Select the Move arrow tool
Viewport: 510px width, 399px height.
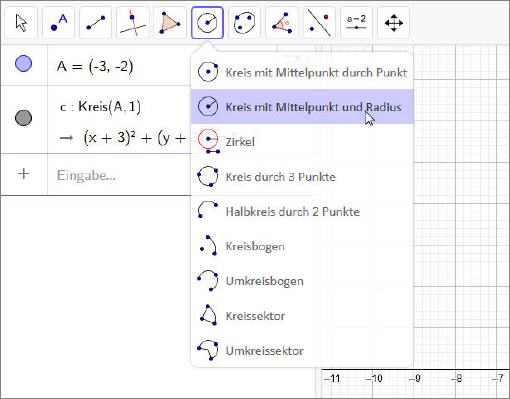(x=21, y=23)
